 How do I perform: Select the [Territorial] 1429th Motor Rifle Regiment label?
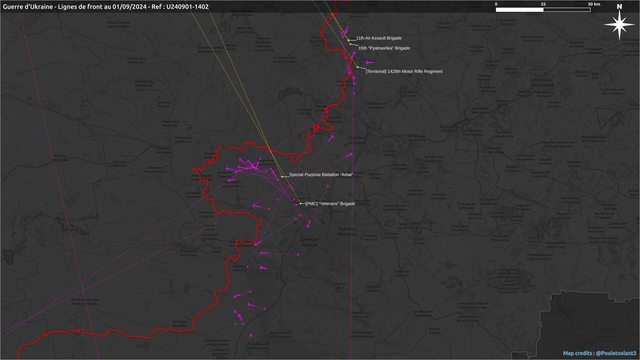(x=404, y=71)
